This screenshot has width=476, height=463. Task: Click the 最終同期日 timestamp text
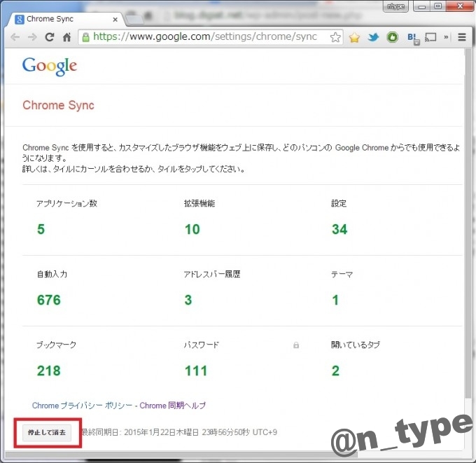click(x=179, y=432)
